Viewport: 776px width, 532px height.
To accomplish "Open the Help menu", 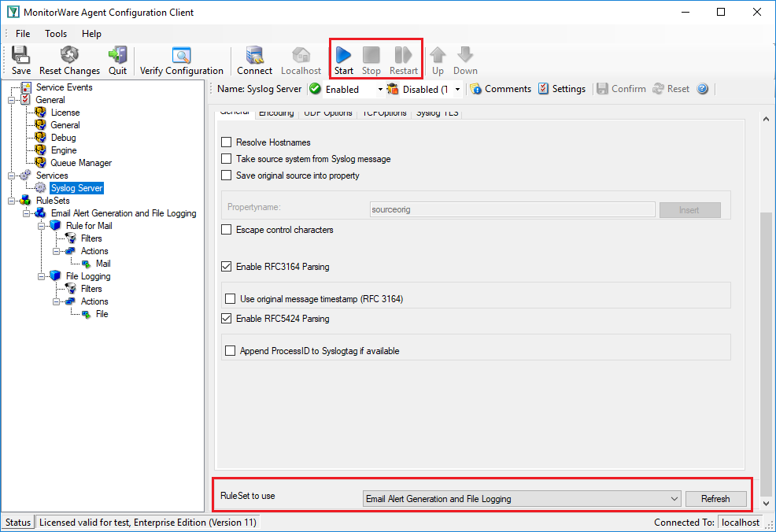I will point(91,34).
